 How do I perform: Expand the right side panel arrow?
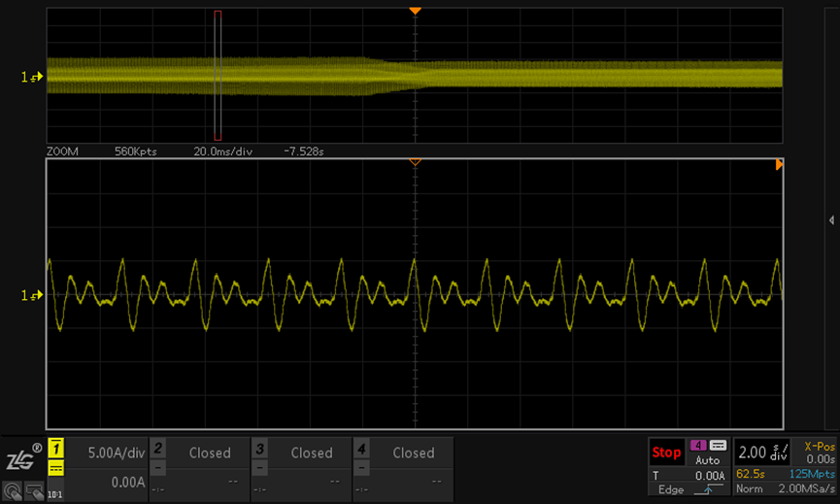(x=832, y=220)
